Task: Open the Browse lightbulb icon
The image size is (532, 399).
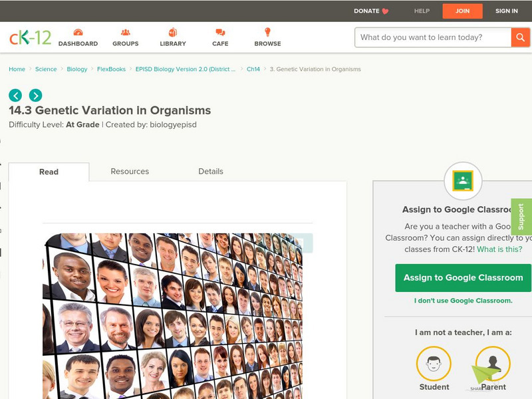Action: coord(268,32)
